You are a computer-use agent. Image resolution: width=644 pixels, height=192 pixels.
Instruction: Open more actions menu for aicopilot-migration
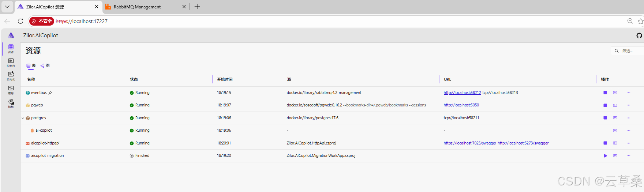628,156
